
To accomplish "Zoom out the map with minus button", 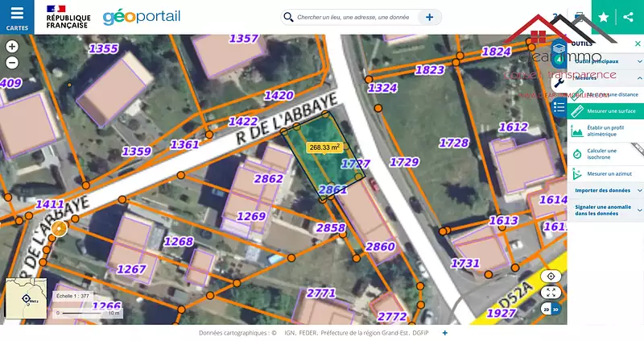I will pyautogui.click(x=12, y=62).
